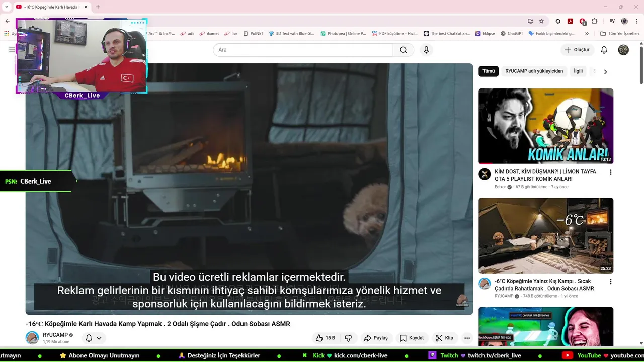The height and width of the screenshot is (362, 644).
Task: Select RYUCAMP adlı yükleyiciden chip
Action: point(534,71)
